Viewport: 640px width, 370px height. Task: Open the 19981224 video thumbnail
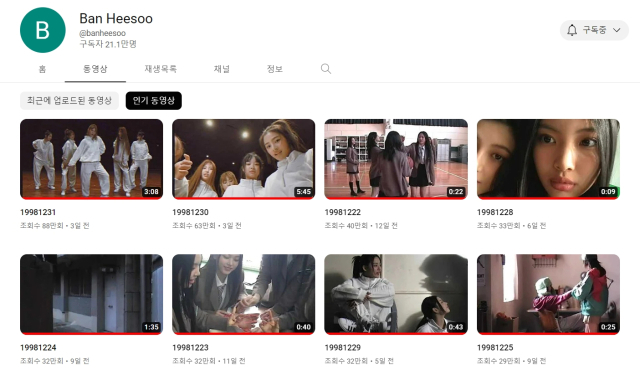pos(91,295)
